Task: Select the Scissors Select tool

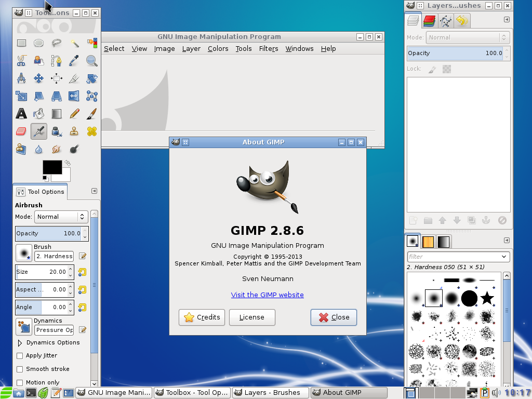Action: click(21, 61)
